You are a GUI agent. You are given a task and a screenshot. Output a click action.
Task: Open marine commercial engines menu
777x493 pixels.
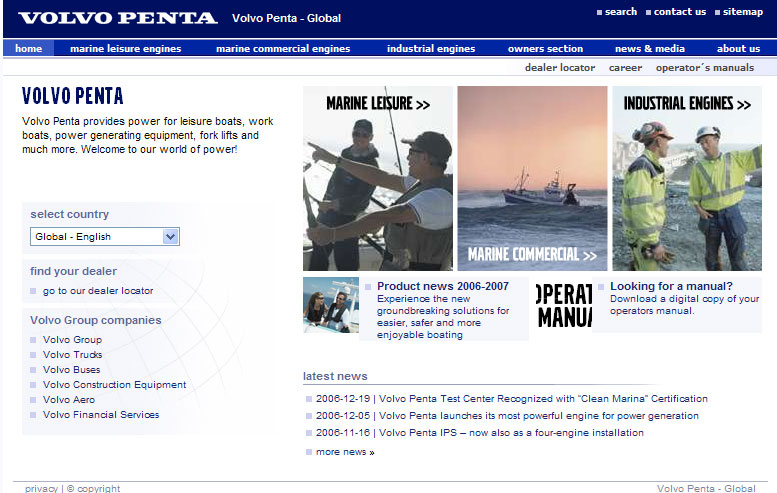(283, 49)
